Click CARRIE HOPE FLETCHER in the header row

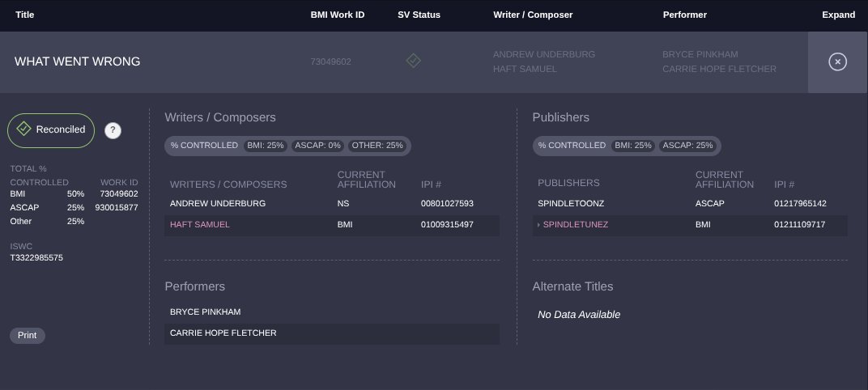tap(719, 69)
